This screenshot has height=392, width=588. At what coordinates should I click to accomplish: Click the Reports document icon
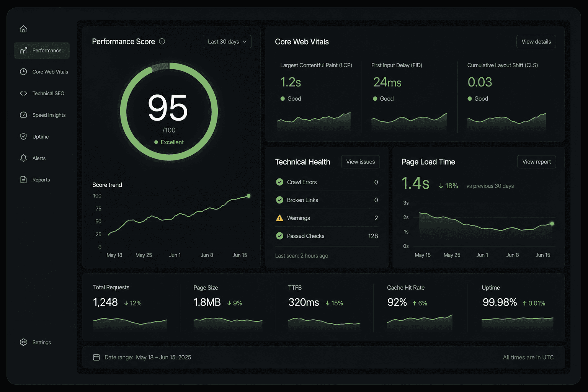[x=23, y=180]
